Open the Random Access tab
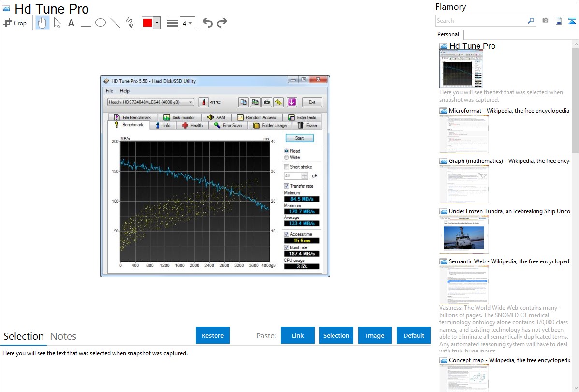 257,117
